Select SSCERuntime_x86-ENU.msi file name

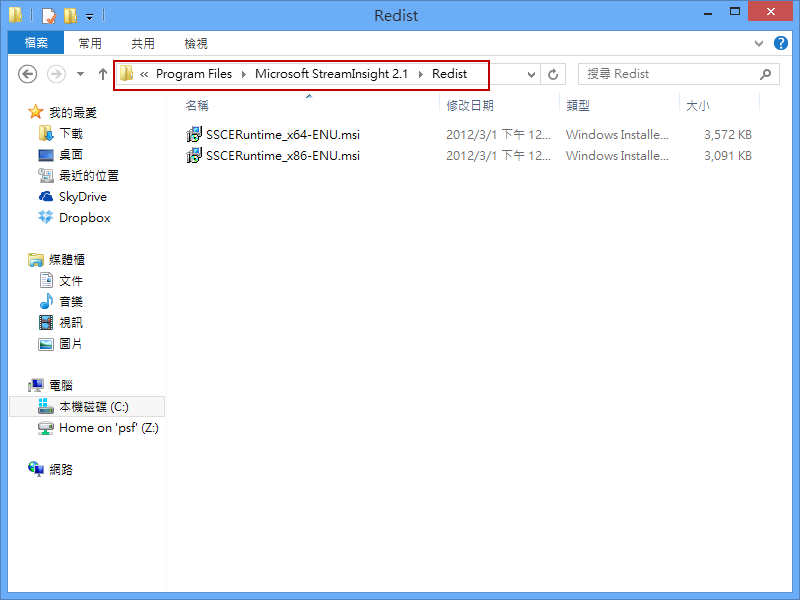tap(283, 156)
